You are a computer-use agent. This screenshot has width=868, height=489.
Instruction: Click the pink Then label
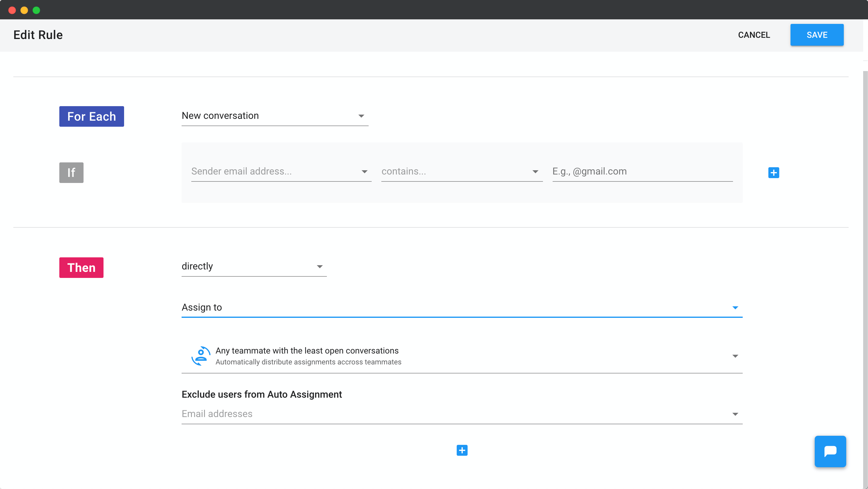81,267
